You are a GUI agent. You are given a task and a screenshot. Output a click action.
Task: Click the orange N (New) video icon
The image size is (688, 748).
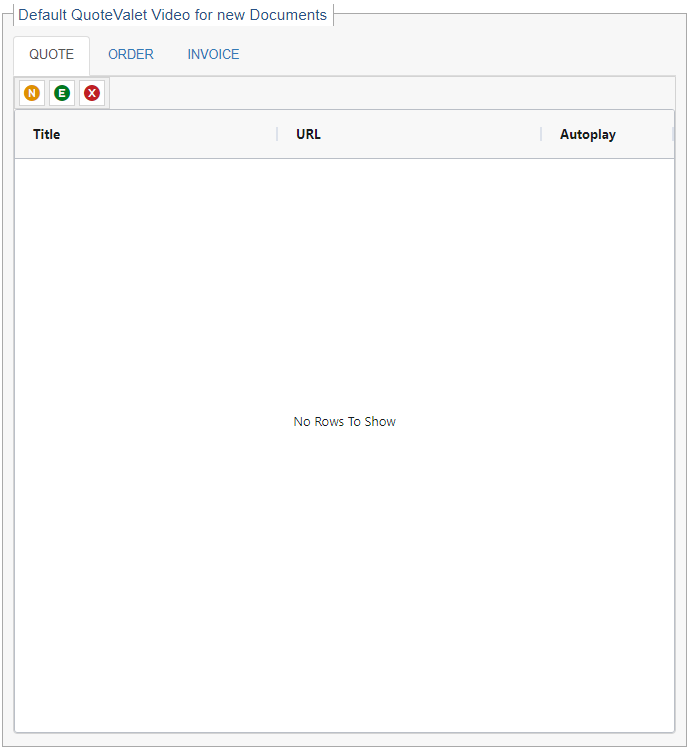pos(32,93)
